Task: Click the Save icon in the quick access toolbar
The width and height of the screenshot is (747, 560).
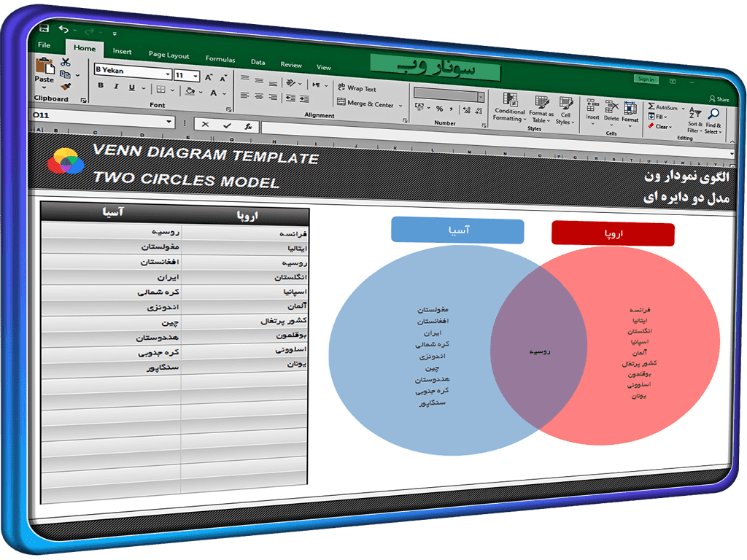Action: pyautogui.click(x=44, y=28)
